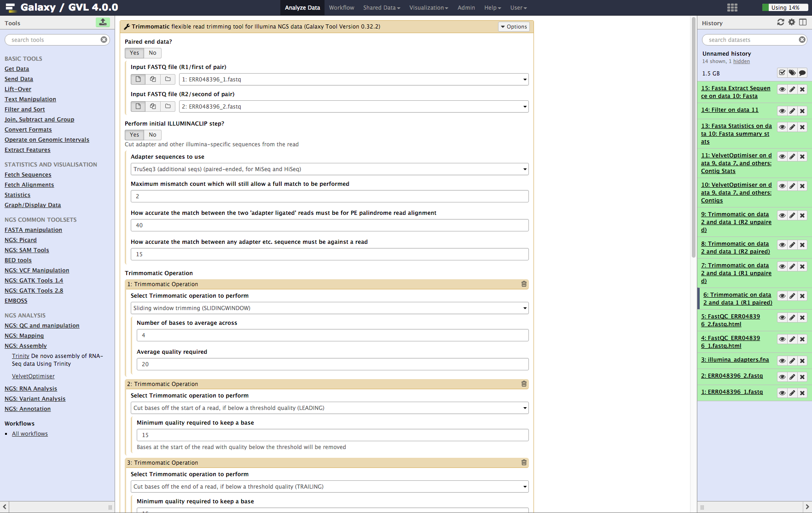The height and width of the screenshot is (513, 812).
Task: Click the hidden datasets link in history
Action: click(741, 61)
